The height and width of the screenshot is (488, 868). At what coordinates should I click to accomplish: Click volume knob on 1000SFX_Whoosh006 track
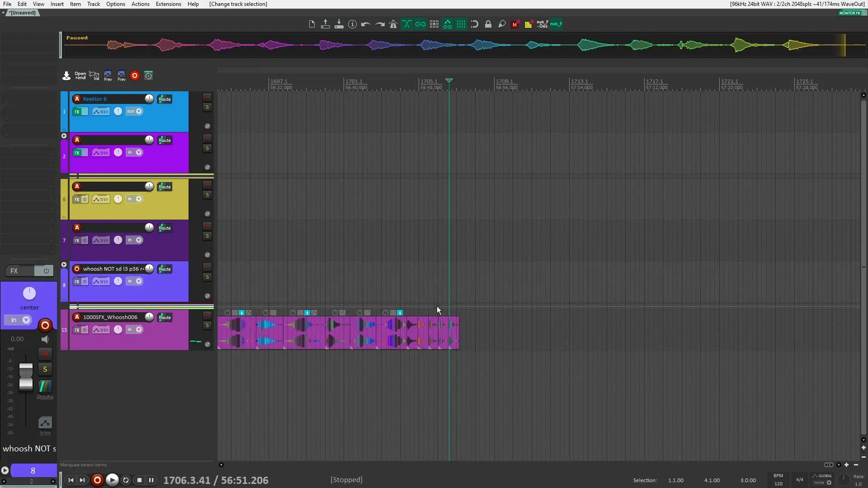click(x=149, y=317)
